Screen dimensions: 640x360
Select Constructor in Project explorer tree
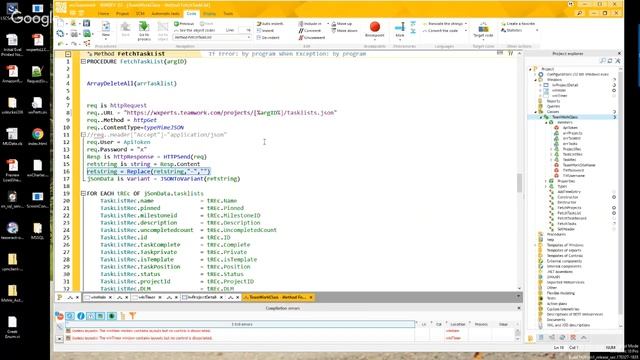pyautogui.click(x=568, y=197)
